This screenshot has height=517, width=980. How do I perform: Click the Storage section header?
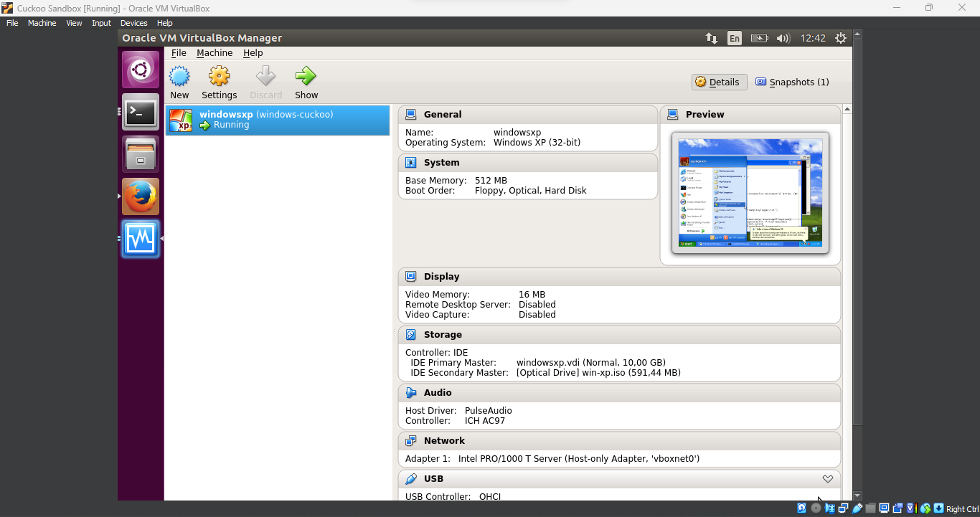[x=619, y=334]
